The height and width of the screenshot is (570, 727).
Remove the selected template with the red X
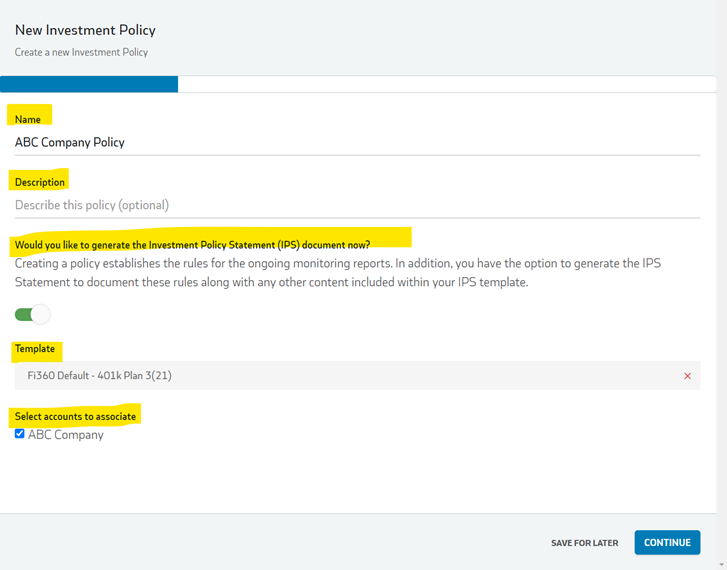point(688,376)
